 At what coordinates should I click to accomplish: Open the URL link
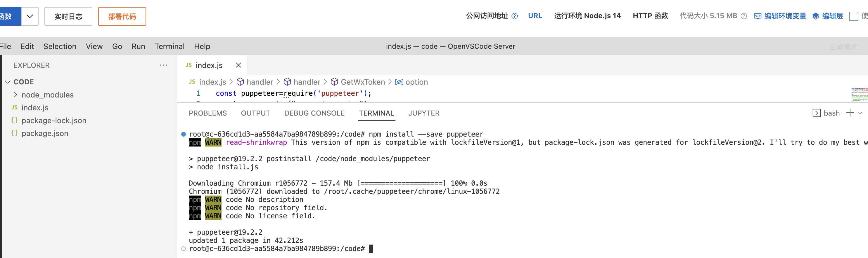[x=535, y=16]
